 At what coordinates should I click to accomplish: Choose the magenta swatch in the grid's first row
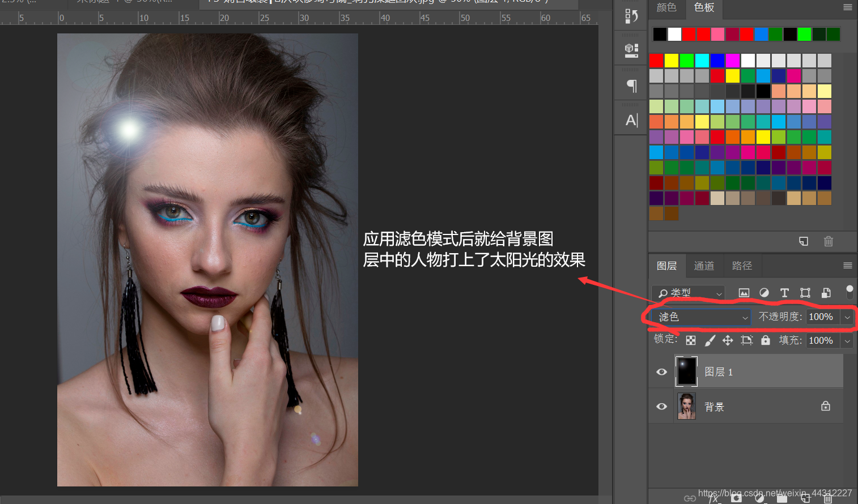733,61
